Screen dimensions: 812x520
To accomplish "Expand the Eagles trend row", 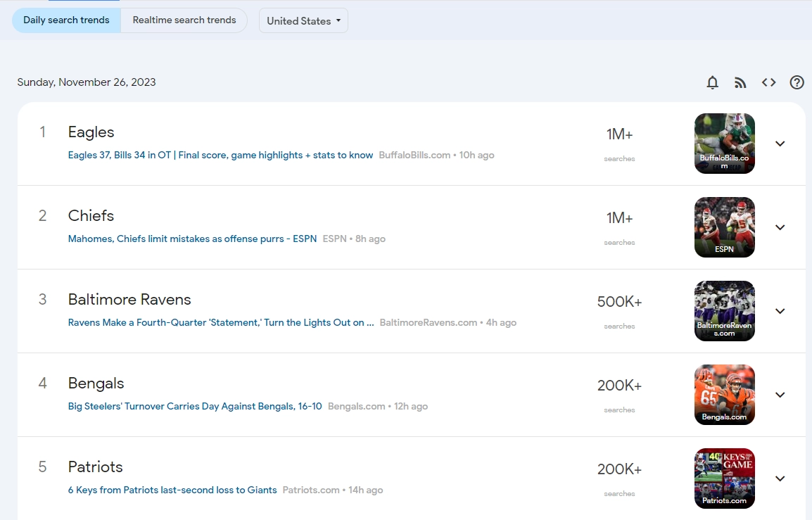I will tap(780, 144).
